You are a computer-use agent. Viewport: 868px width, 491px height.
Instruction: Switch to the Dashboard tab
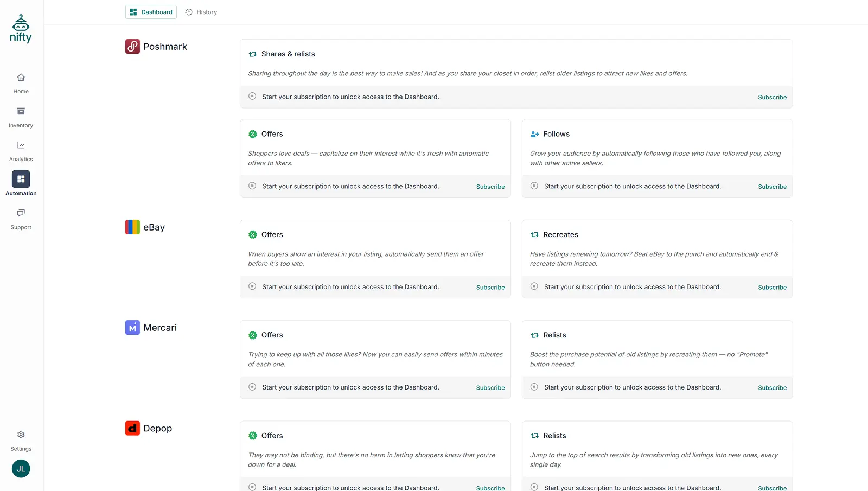tap(151, 12)
